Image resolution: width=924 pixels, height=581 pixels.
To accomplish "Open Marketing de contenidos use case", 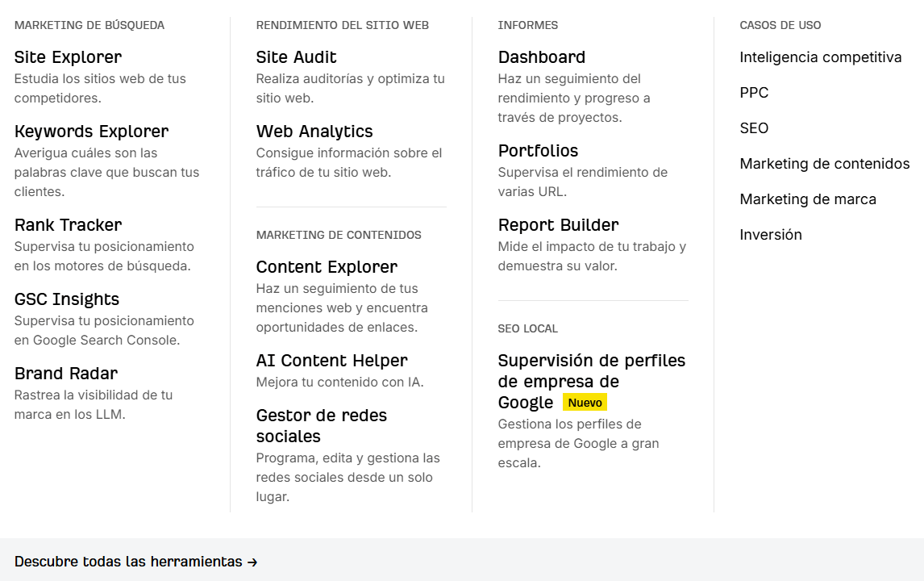I will tap(824, 164).
